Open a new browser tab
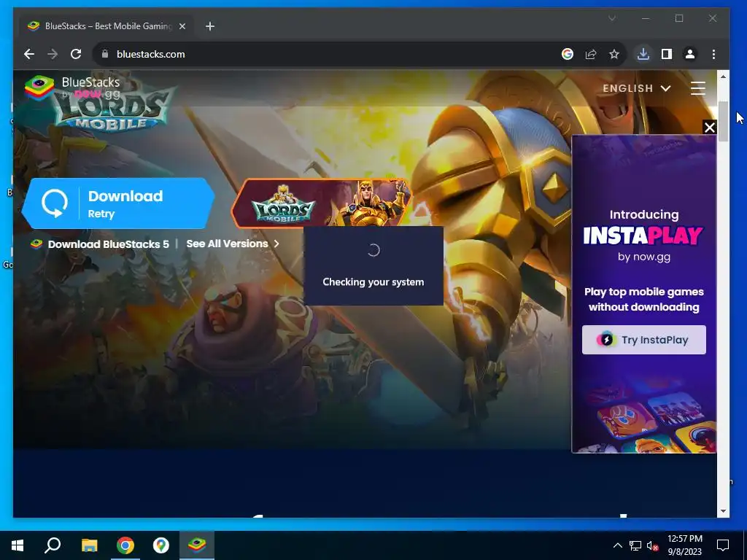This screenshot has height=560, width=747. tap(210, 26)
